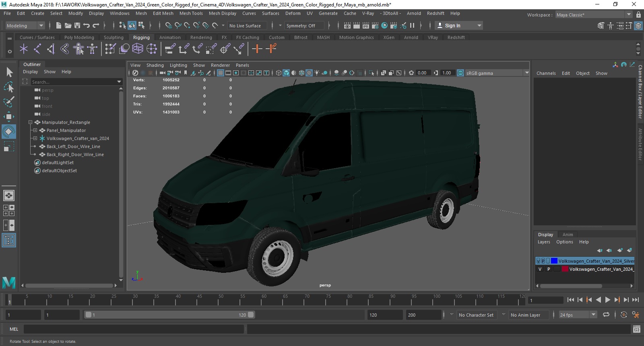Undo last action arrow icon
This screenshot has width=644, height=346.
(x=86, y=25)
